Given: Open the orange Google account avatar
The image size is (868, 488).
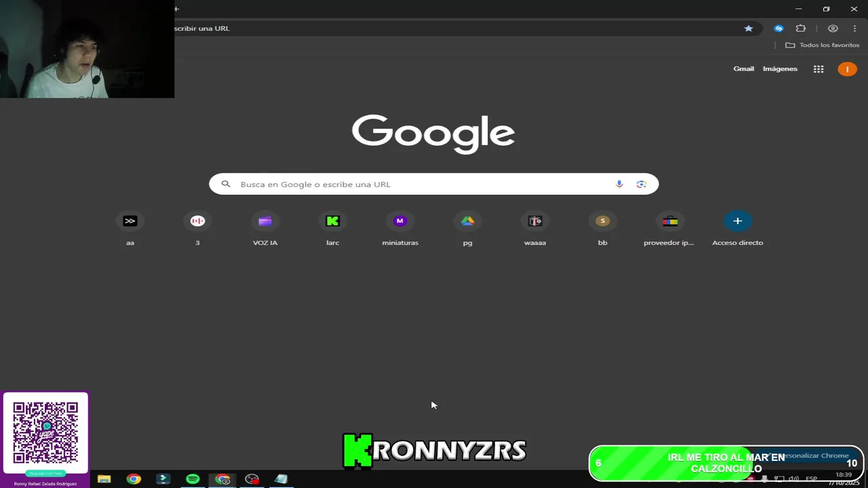Looking at the screenshot, I should [847, 69].
